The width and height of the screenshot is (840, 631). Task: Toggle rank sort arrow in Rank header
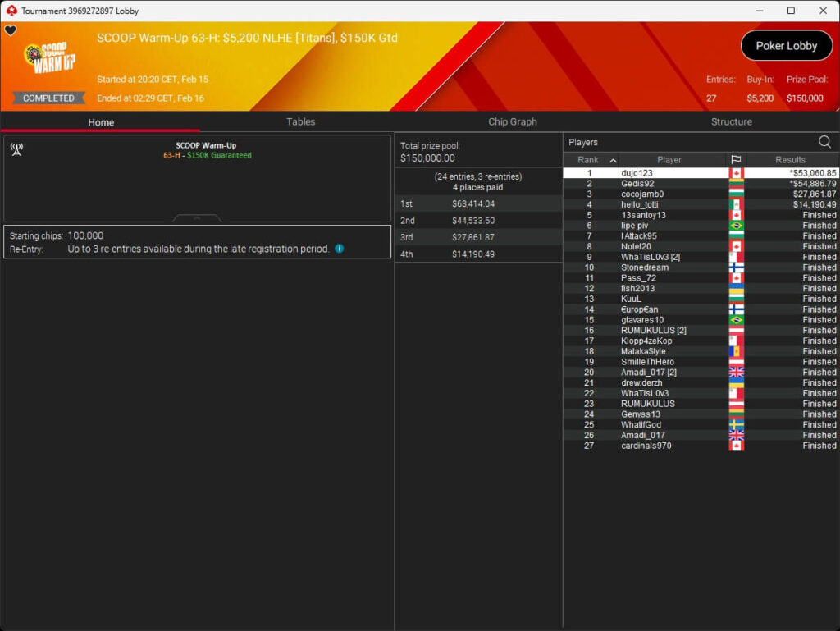pyautogui.click(x=613, y=160)
